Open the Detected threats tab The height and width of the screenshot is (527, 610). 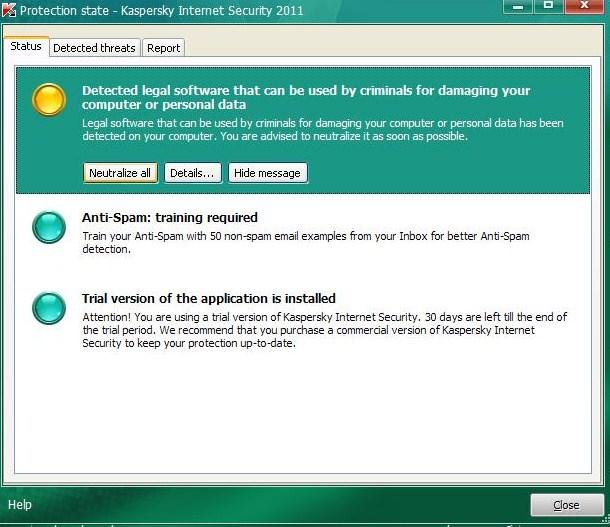pyautogui.click(x=93, y=47)
